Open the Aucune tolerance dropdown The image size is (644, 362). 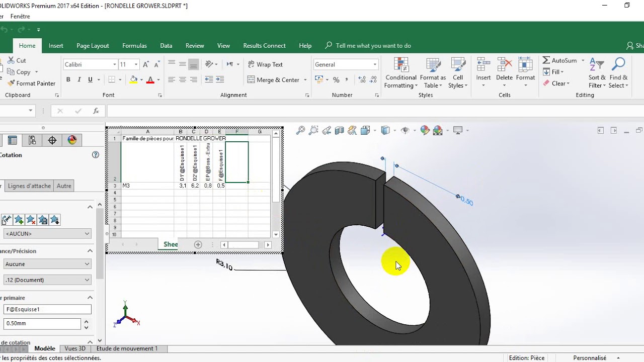pos(47,264)
